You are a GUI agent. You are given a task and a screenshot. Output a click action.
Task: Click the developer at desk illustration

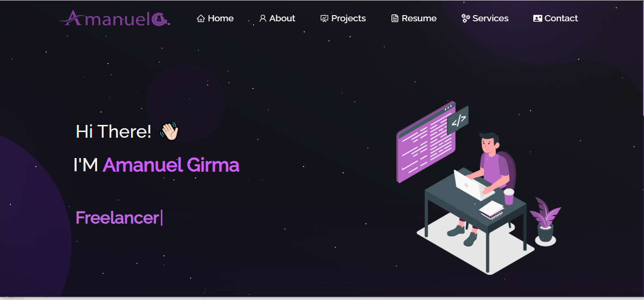point(478,187)
